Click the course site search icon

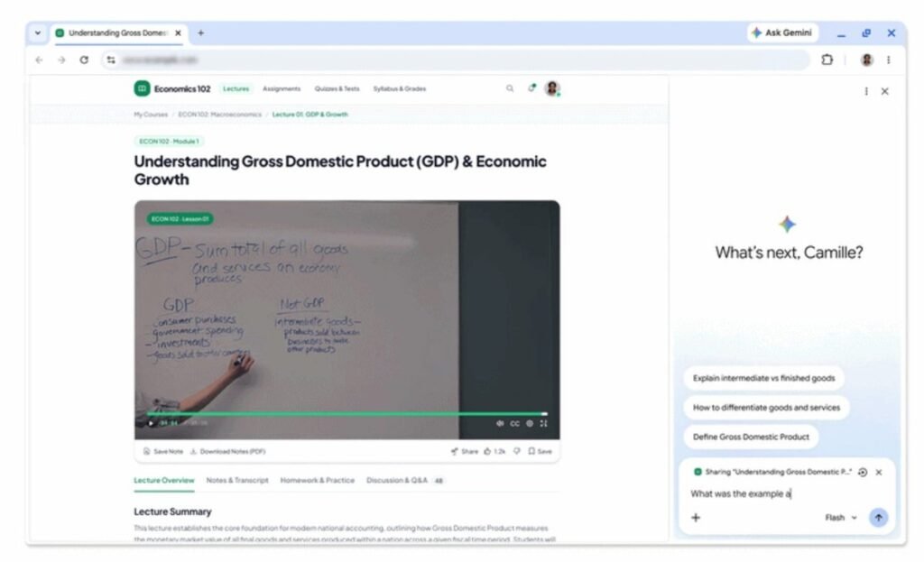[x=510, y=88]
